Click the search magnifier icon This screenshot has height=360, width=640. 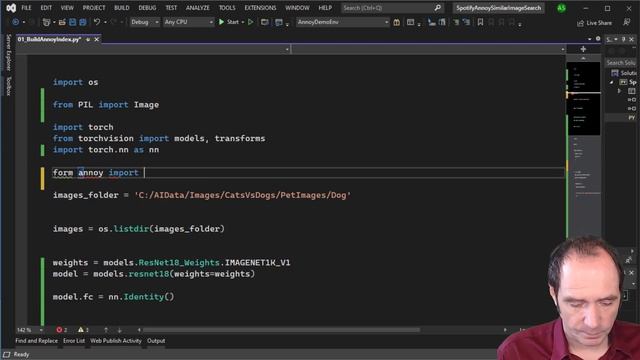tap(438, 8)
